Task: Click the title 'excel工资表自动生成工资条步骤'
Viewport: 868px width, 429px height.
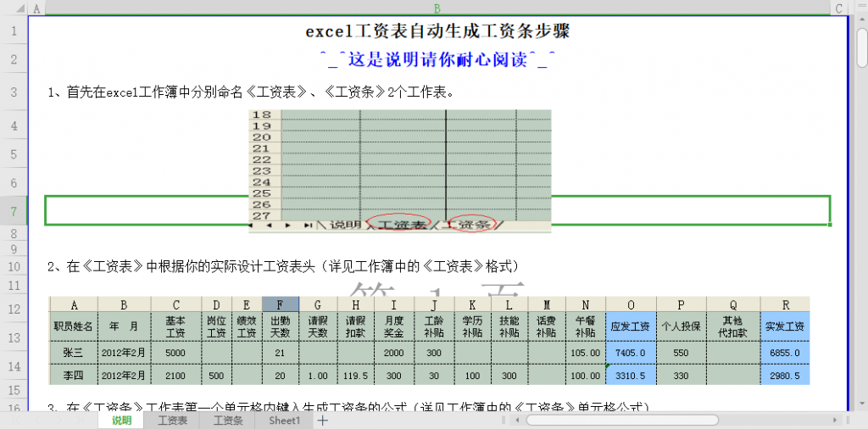Action: [437, 31]
